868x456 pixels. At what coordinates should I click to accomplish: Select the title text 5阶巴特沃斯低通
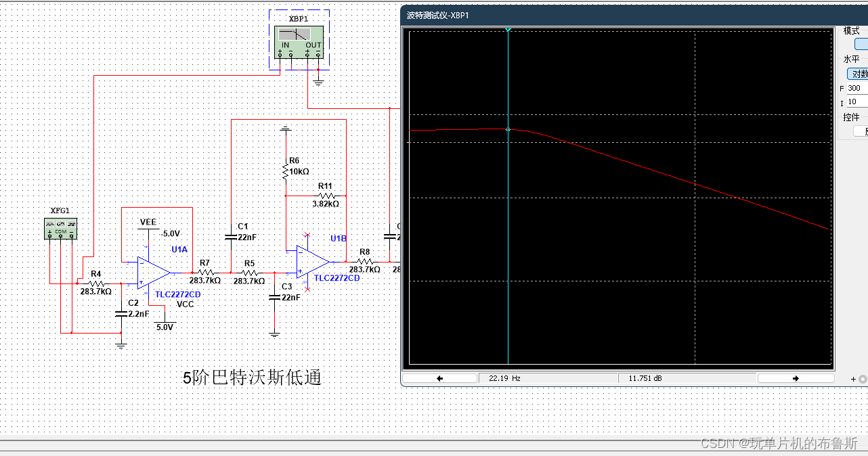click(252, 378)
